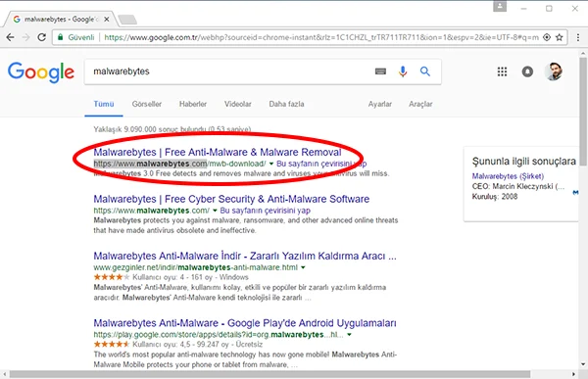588x379 pixels.
Task: Click Bu sayfanın çevirisini yap under first result
Action: pos(321,164)
